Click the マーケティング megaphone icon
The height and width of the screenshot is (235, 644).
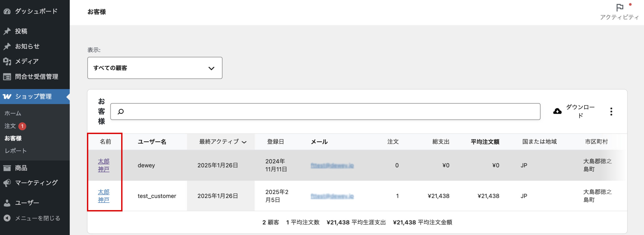point(7,183)
